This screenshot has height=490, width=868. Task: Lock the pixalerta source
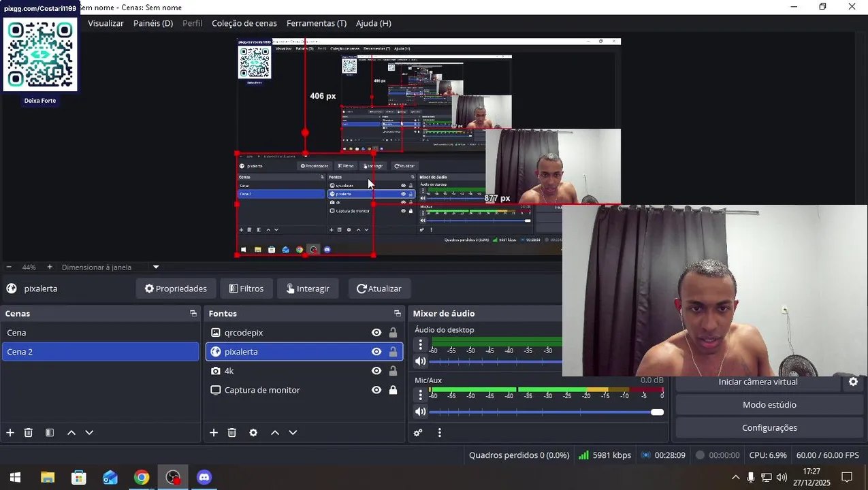(x=393, y=352)
